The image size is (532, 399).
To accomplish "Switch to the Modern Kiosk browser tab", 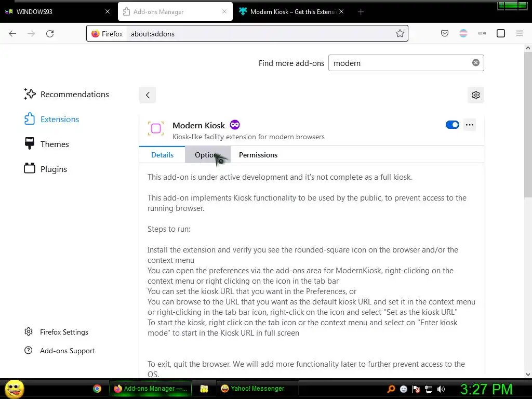I will tap(291, 11).
